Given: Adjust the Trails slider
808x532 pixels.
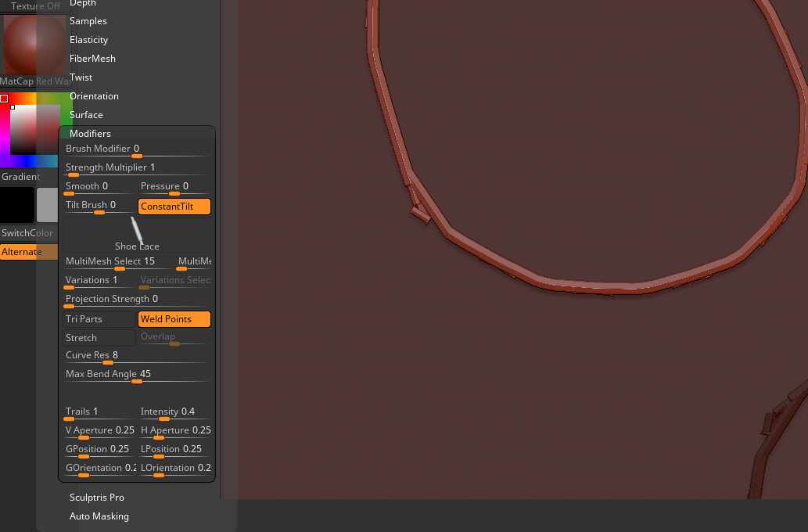Looking at the screenshot, I should (x=99, y=413).
